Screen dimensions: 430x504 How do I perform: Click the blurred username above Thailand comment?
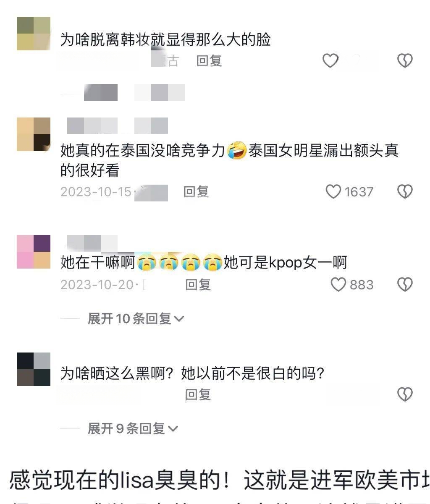pyautogui.click(x=118, y=126)
